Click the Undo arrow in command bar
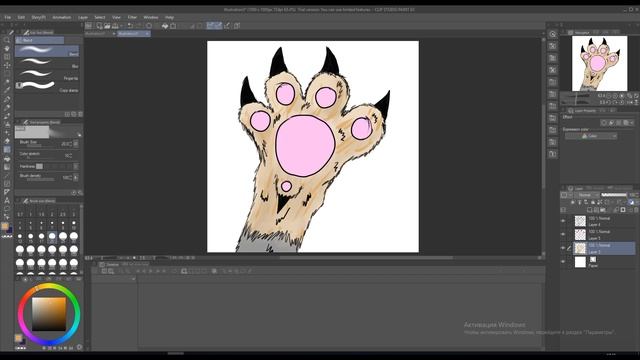The width and height of the screenshot is (640, 360). coord(130,26)
